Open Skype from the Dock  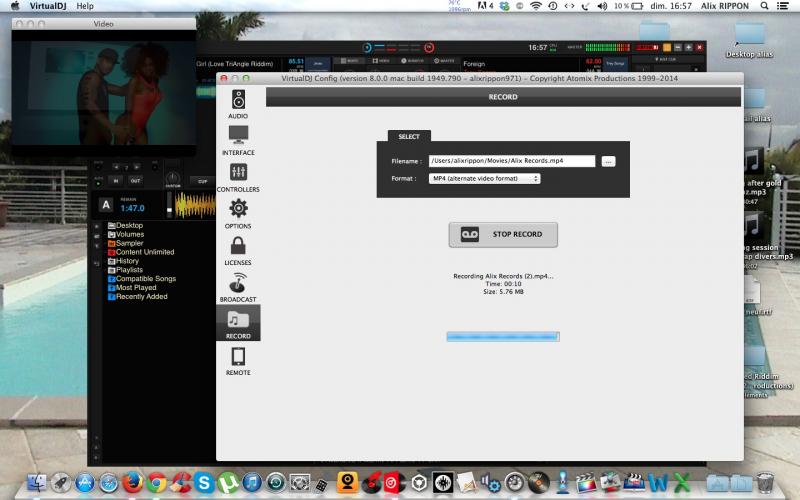pyautogui.click(x=204, y=482)
